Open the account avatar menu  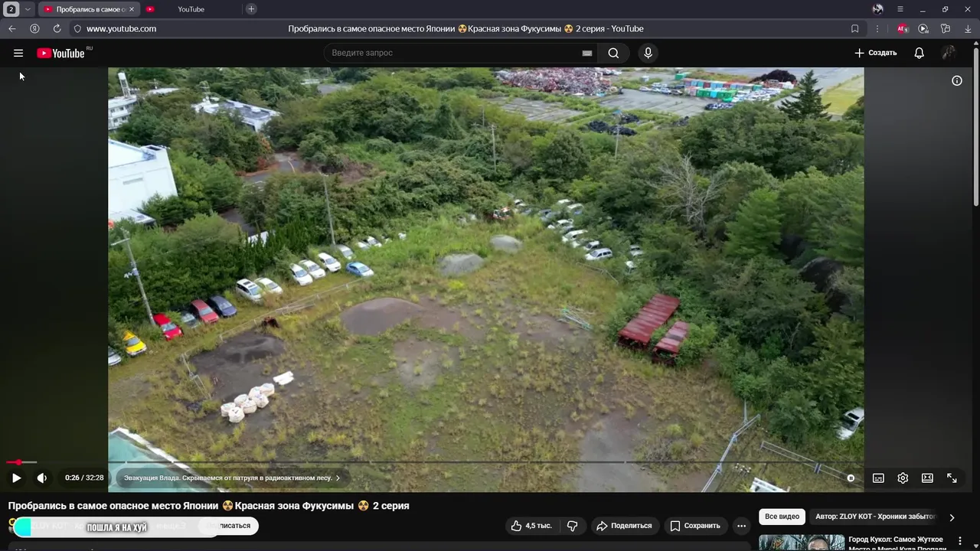pyautogui.click(x=949, y=53)
